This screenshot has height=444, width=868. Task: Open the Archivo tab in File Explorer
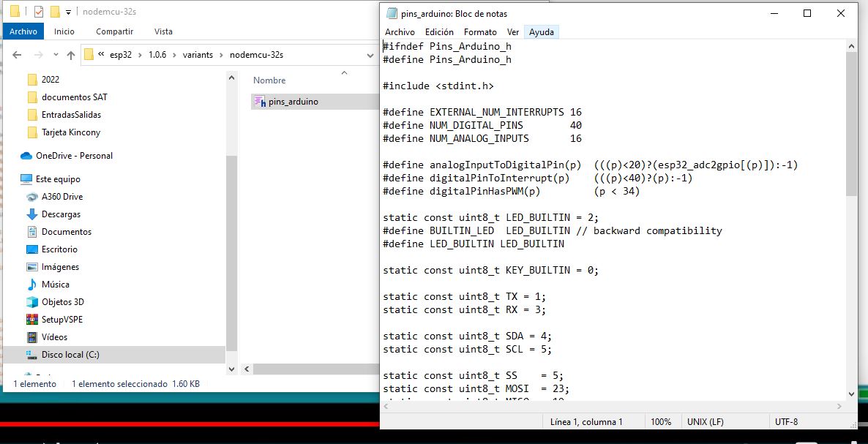click(x=23, y=31)
